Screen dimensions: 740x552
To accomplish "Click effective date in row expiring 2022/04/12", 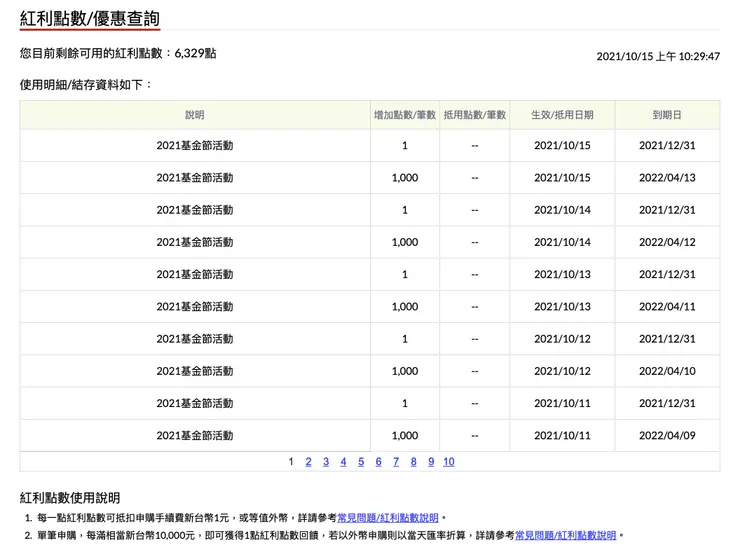I will click(562, 242).
